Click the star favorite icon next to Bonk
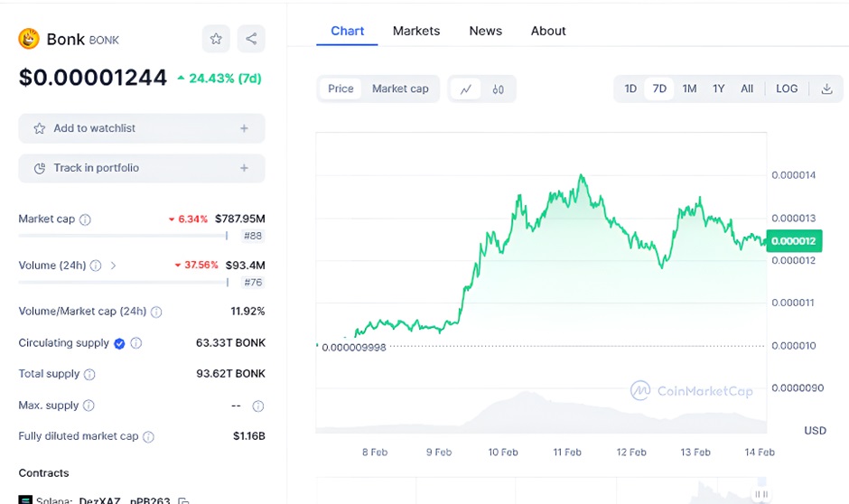 [216, 39]
